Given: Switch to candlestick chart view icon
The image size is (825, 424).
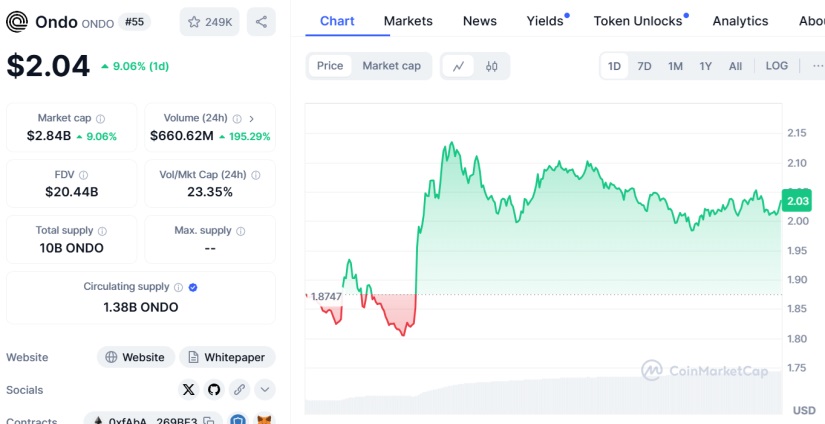Looking at the screenshot, I should click(x=491, y=66).
